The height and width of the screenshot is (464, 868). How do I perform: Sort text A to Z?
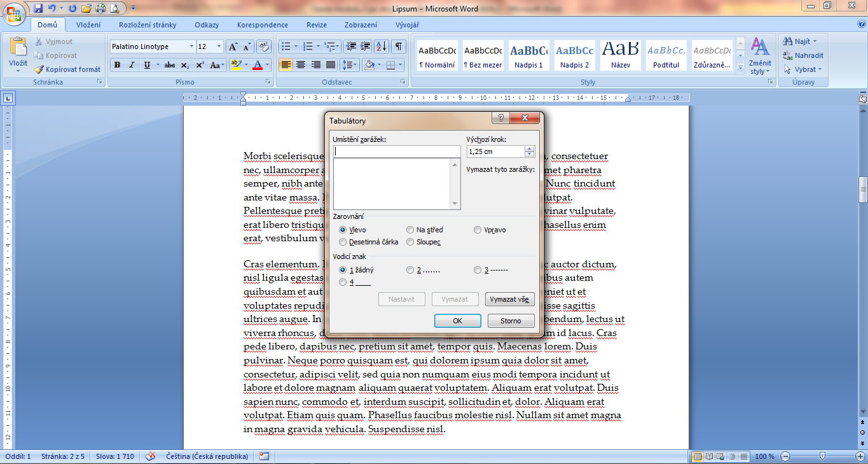point(382,46)
